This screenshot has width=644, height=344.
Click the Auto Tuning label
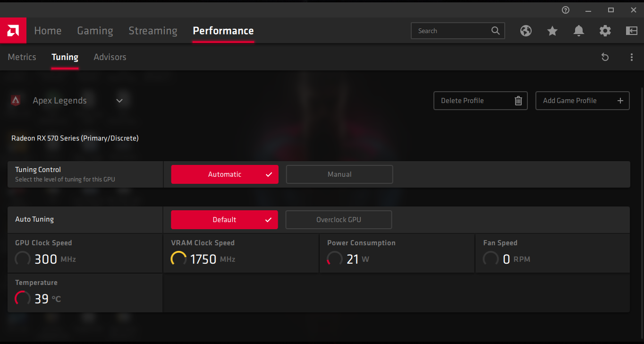click(34, 219)
